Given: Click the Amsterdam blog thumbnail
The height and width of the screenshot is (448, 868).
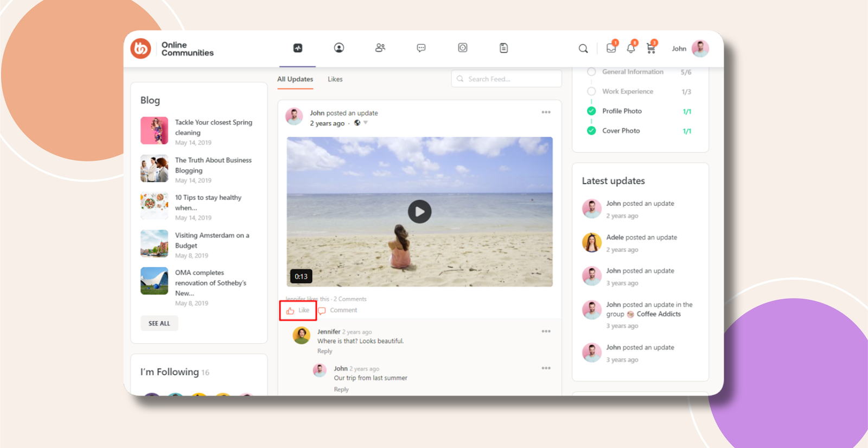Looking at the screenshot, I should click(154, 243).
